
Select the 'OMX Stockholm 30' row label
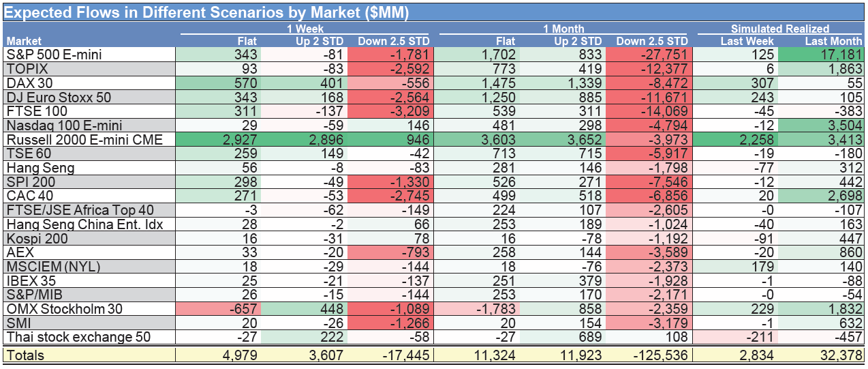[64, 308]
